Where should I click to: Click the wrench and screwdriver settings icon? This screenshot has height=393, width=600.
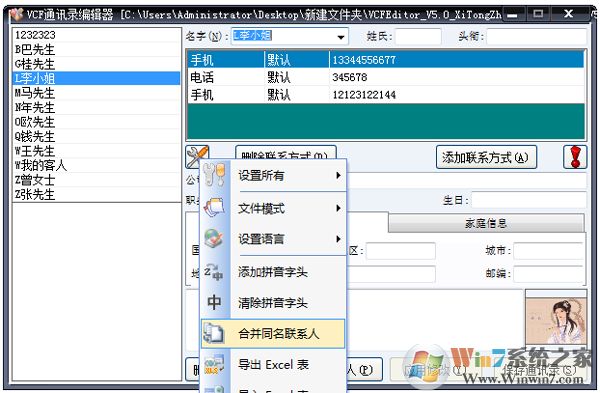coord(197,157)
